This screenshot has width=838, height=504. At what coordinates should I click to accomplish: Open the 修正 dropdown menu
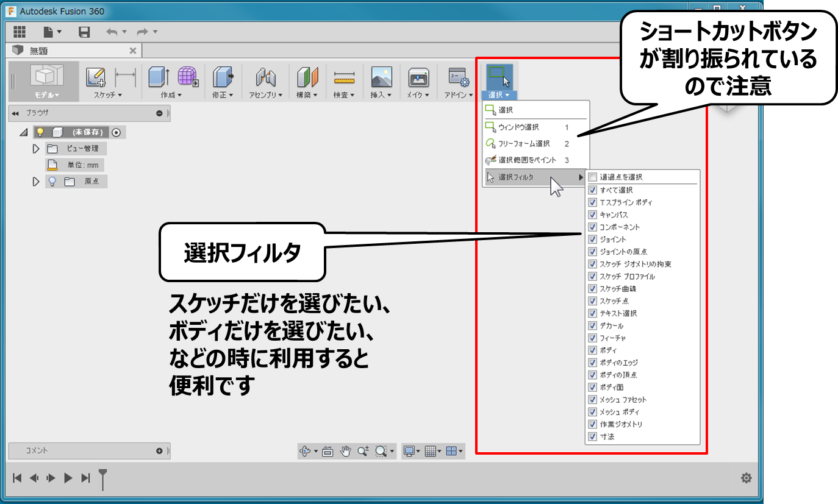coord(223,95)
